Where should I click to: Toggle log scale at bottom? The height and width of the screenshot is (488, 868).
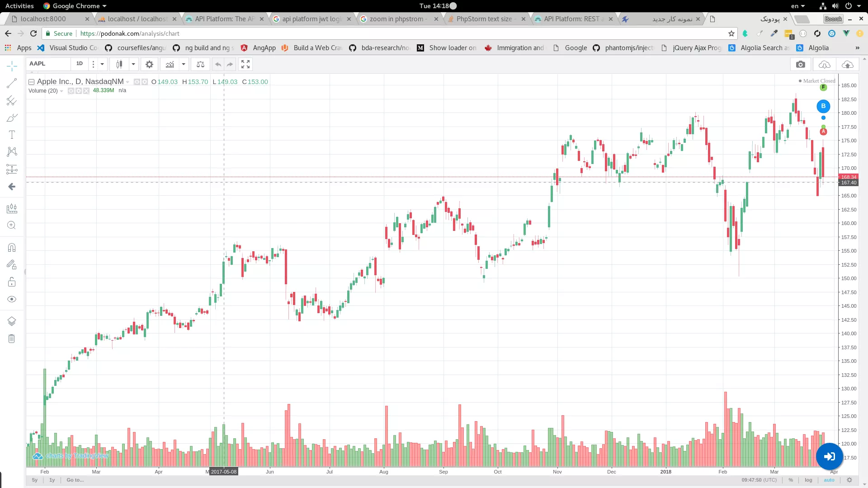coord(808,480)
